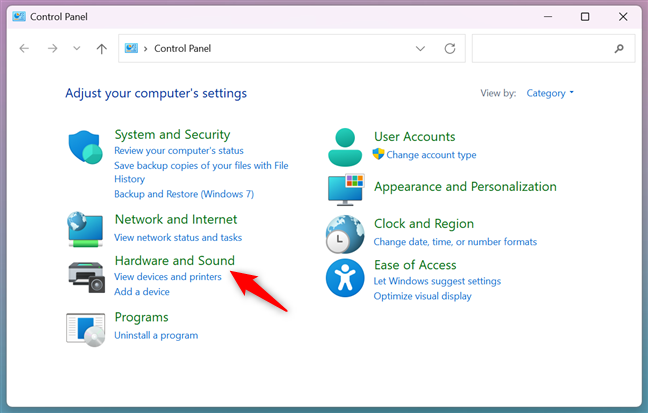Maximize the Control Panel window
This screenshot has height=413, width=648.
point(585,17)
